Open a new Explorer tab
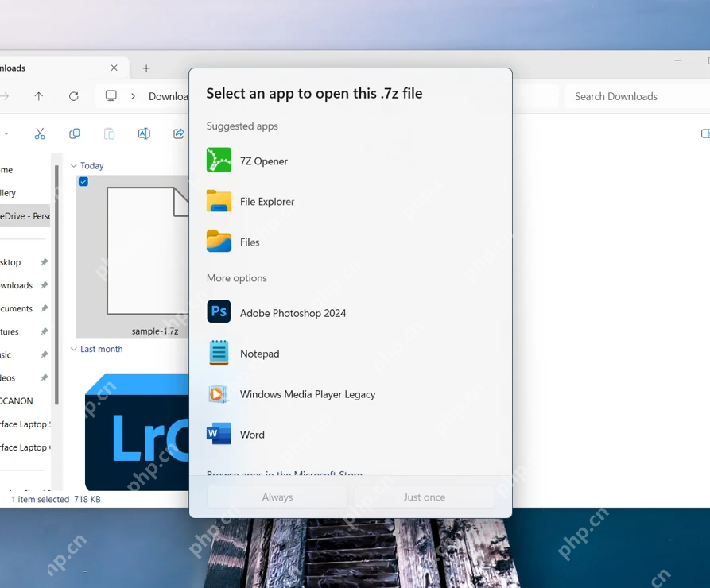Screen dimensions: 710x588 146,68
